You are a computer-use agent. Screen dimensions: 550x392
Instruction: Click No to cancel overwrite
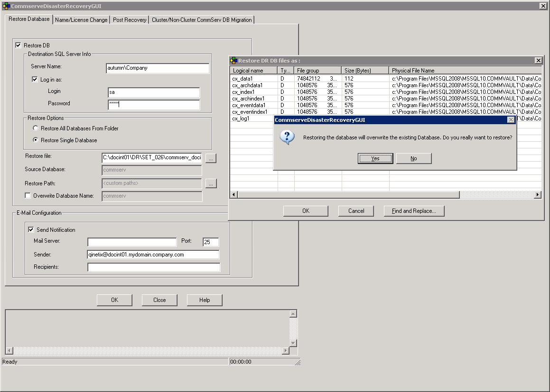(x=413, y=158)
